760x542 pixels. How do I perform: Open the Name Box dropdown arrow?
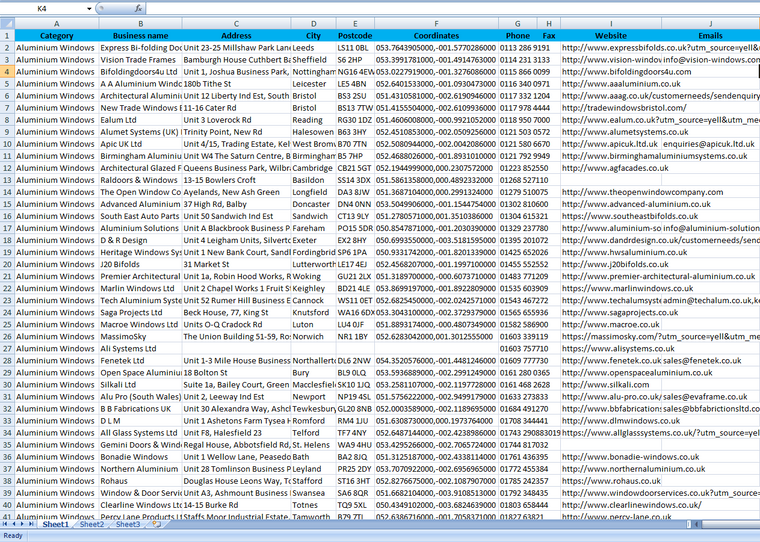pos(89,9)
